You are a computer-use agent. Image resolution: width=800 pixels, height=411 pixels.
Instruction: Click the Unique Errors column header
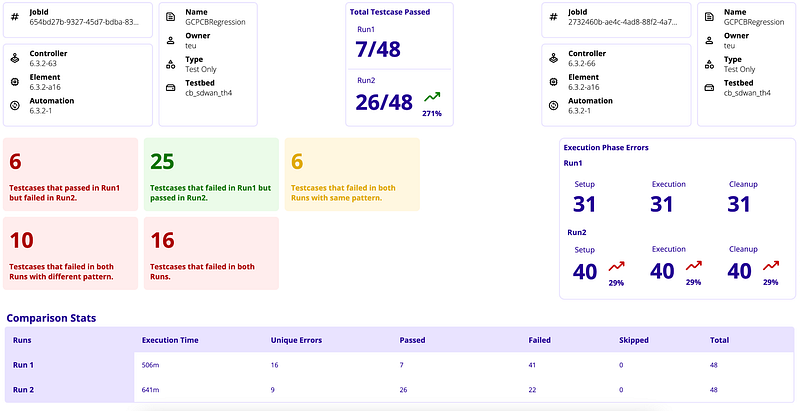296,340
